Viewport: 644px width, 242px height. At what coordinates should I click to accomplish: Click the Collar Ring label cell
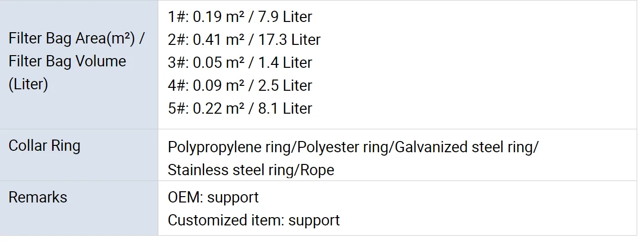[45, 146]
